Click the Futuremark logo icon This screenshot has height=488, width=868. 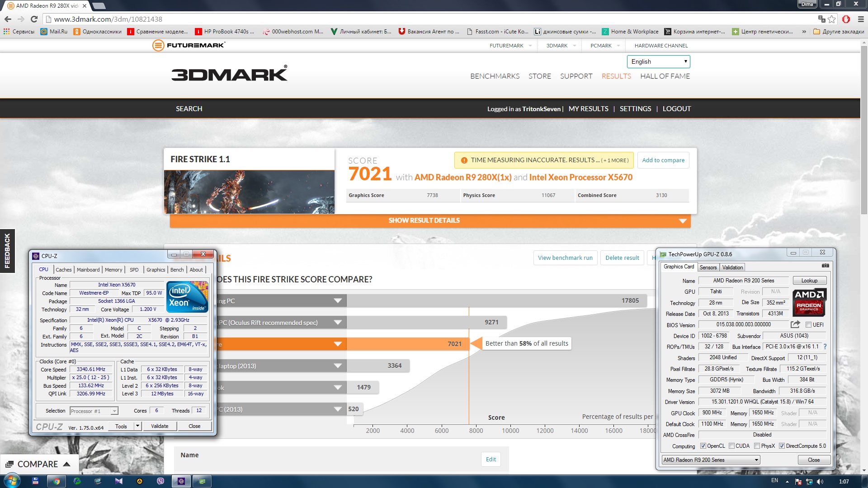point(158,45)
